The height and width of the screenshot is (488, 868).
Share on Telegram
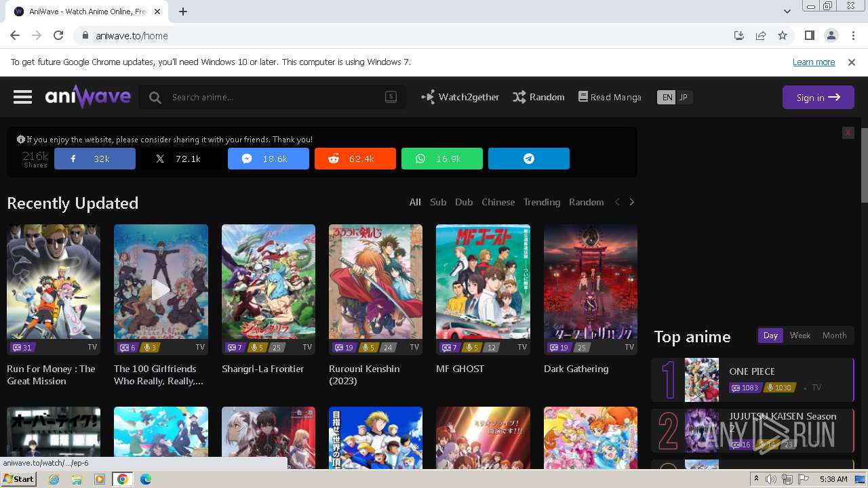[x=529, y=159]
